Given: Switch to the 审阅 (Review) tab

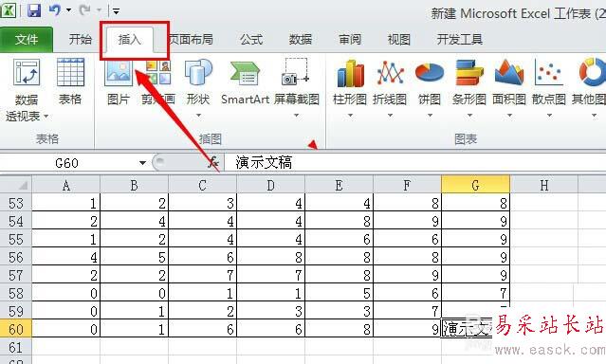Looking at the screenshot, I should pyautogui.click(x=350, y=40).
